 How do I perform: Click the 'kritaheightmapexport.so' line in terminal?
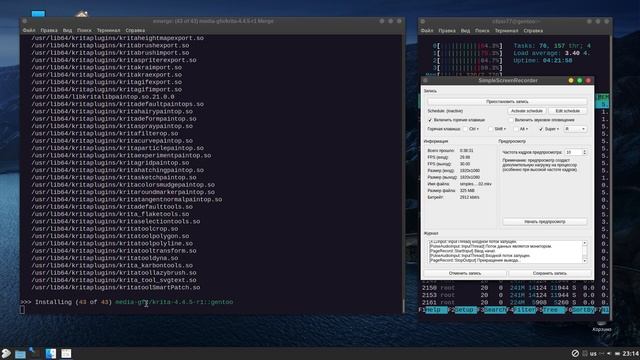point(118,38)
